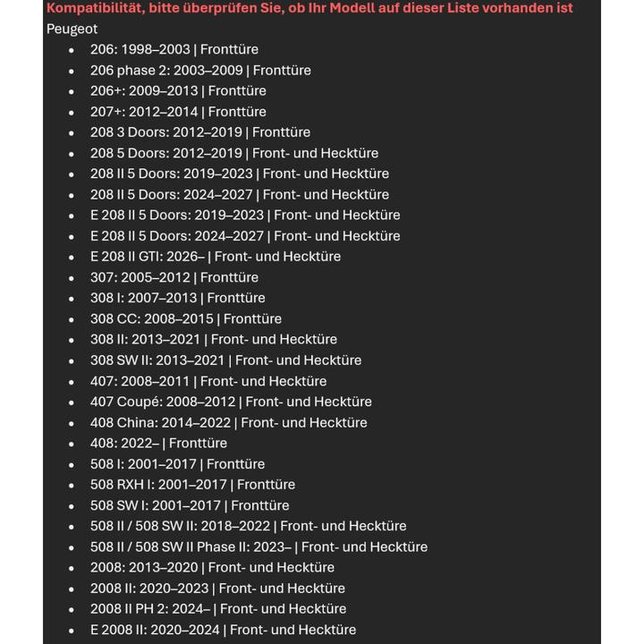
Task: Select the 408 China: 2014–2022 entry
Action: [x=228, y=422]
